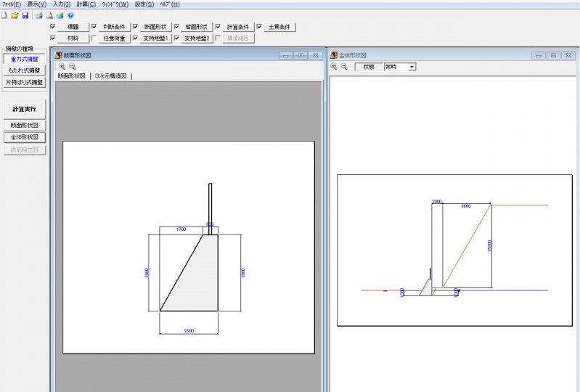Click the Open folder icon
This screenshot has width=580, height=392.
[15, 15]
